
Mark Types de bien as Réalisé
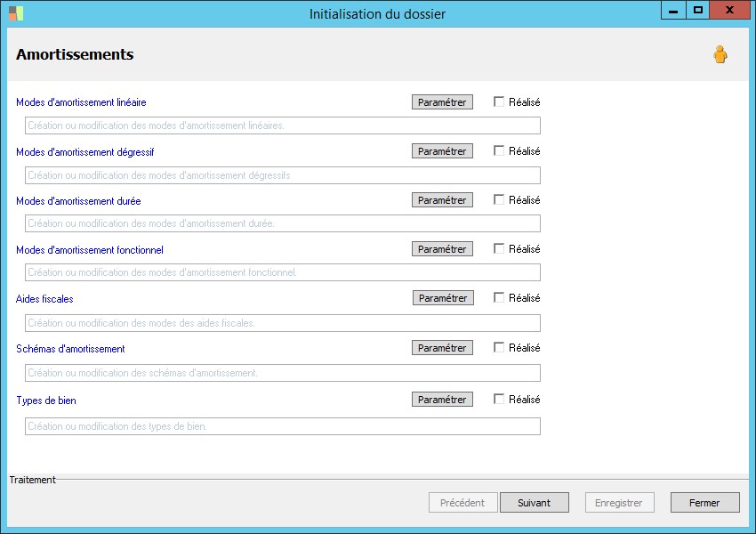point(499,399)
